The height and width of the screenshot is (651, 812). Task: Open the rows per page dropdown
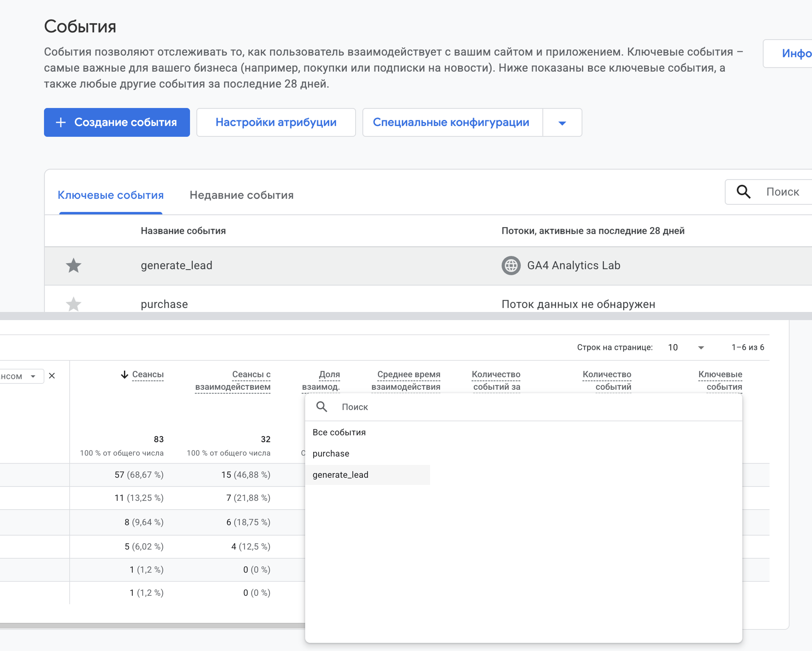(686, 347)
